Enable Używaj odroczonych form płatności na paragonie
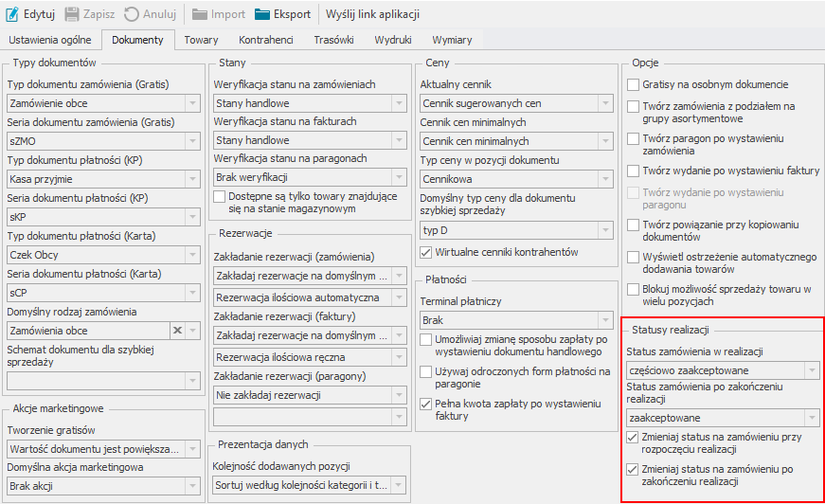Screen dimensions: 825x504 click(x=425, y=372)
